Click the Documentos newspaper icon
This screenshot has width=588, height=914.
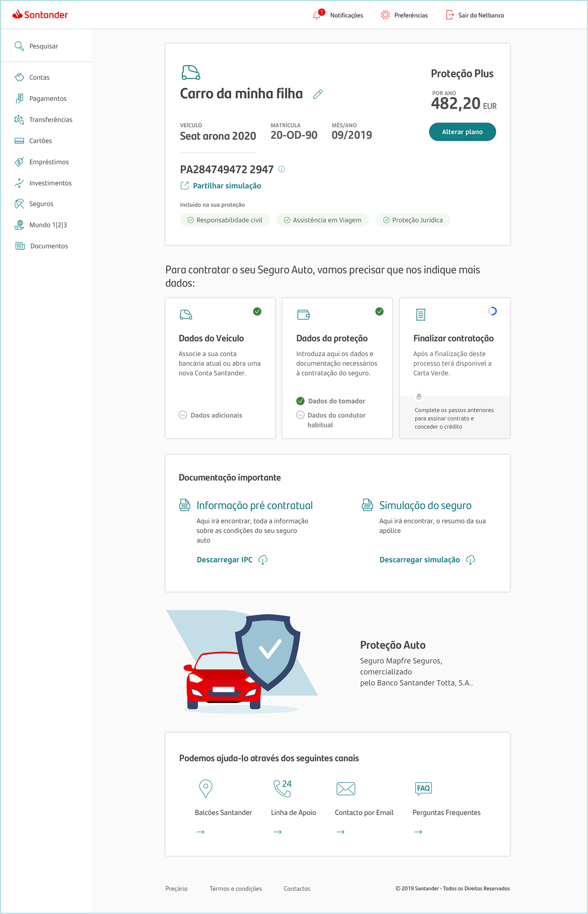pyautogui.click(x=20, y=246)
